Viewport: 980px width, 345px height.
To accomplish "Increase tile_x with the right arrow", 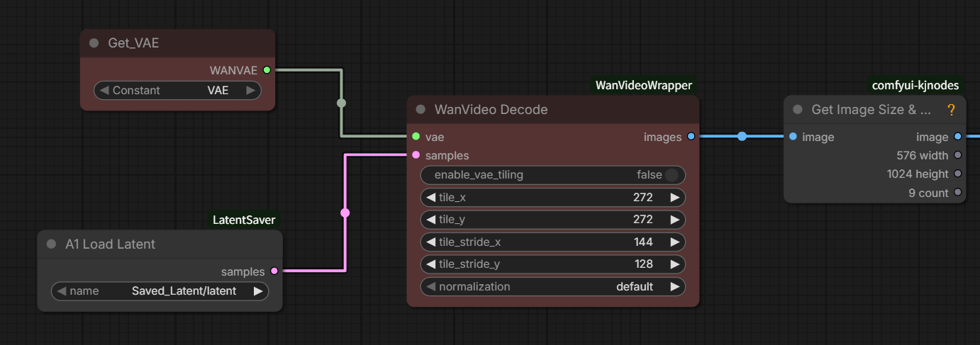I will (675, 198).
